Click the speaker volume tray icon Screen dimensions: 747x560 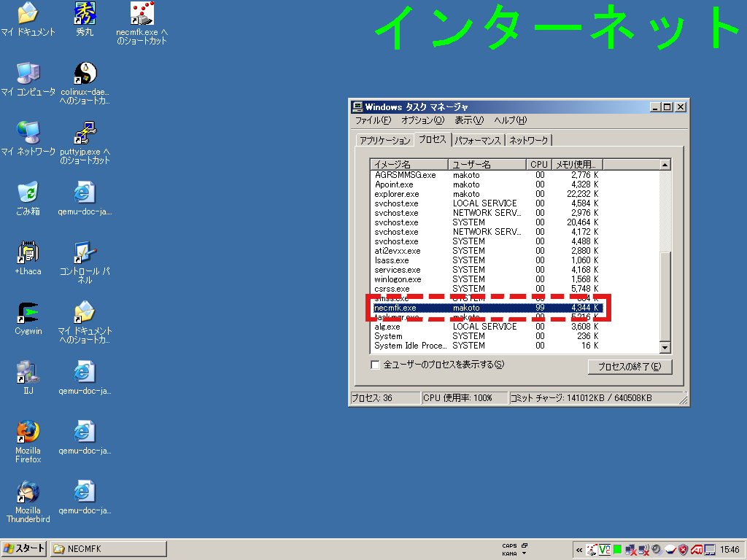[x=657, y=550]
